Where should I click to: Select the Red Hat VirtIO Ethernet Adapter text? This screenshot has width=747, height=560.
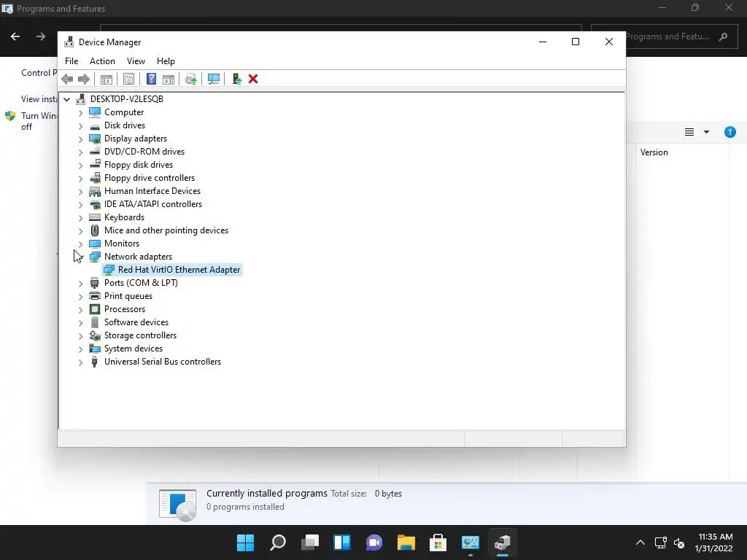(x=179, y=270)
